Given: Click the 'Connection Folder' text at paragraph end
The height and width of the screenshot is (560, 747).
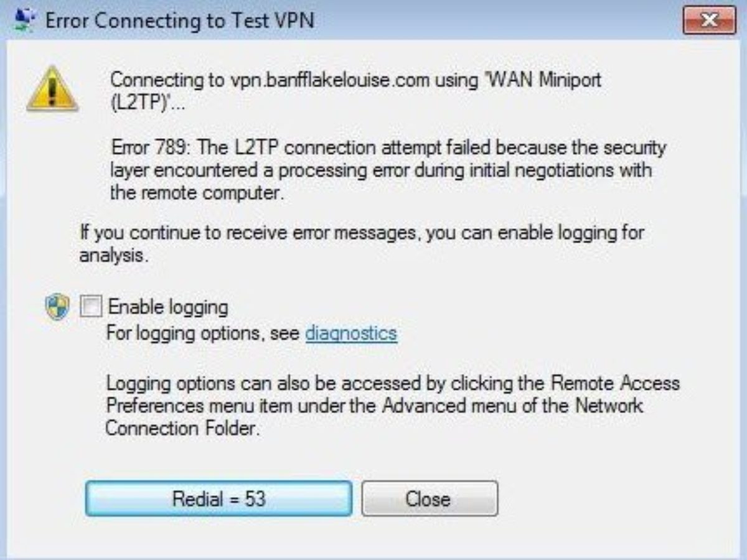Looking at the screenshot, I should (181, 428).
